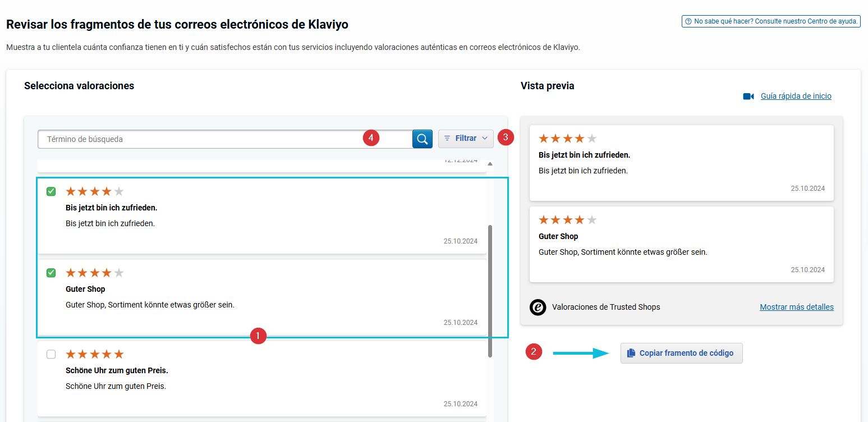The image size is (868, 422).
Task: Click the magnifying glass search button
Action: tap(422, 139)
